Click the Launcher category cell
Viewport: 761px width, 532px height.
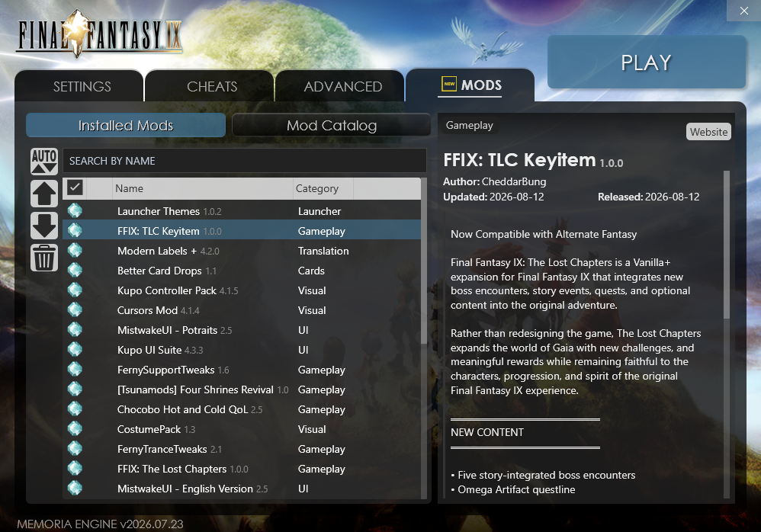(319, 211)
